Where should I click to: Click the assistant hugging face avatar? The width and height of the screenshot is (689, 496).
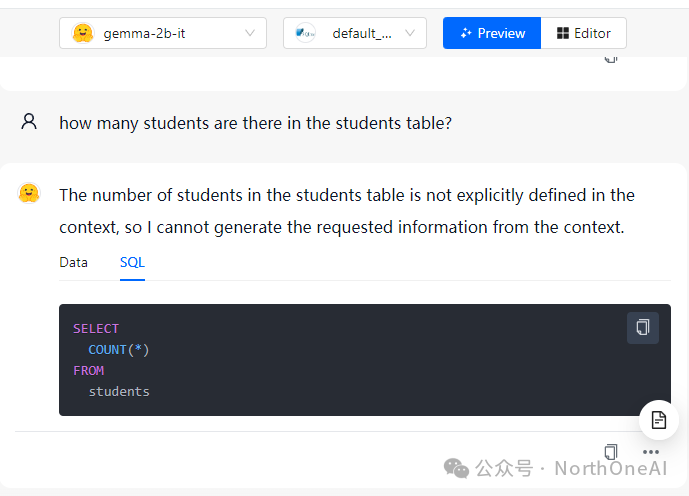29,193
